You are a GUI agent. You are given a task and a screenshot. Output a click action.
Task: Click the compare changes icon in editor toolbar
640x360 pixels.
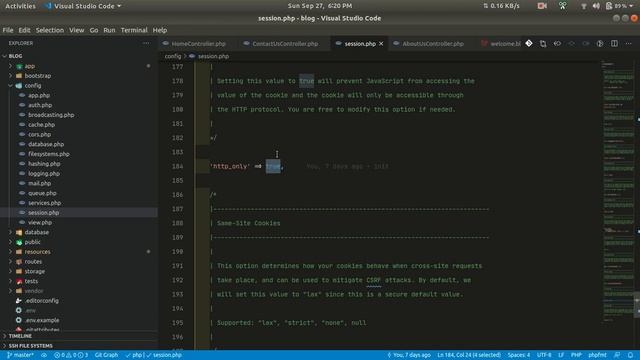click(543, 44)
